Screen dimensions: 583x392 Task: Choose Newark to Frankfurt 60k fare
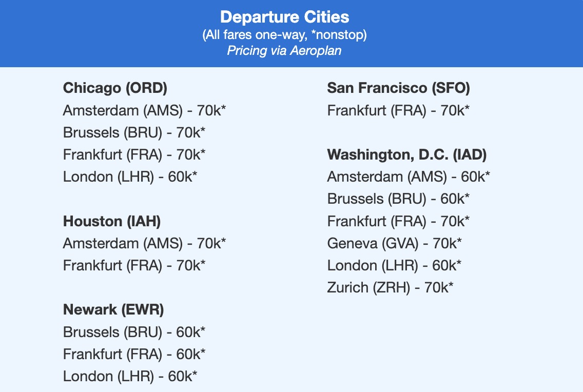(x=134, y=354)
